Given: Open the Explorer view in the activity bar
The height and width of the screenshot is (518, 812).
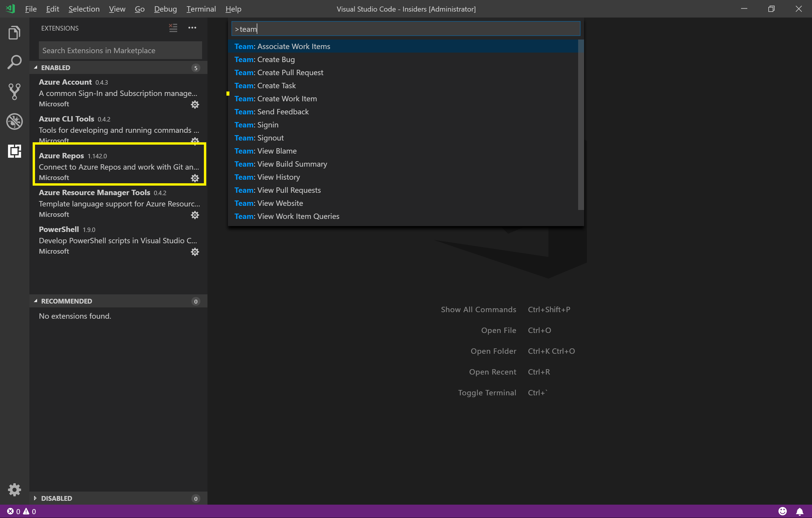Looking at the screenshot, I should click(14, 32).
